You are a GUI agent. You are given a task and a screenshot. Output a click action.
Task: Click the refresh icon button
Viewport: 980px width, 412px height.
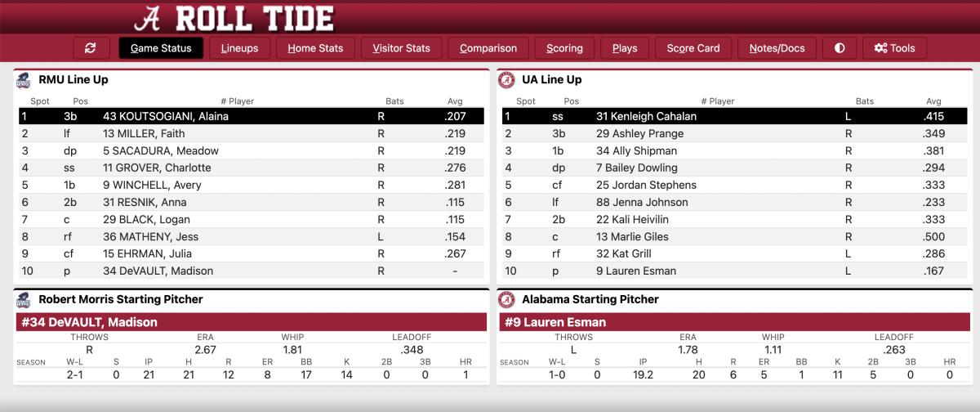(x=91, y=48)
